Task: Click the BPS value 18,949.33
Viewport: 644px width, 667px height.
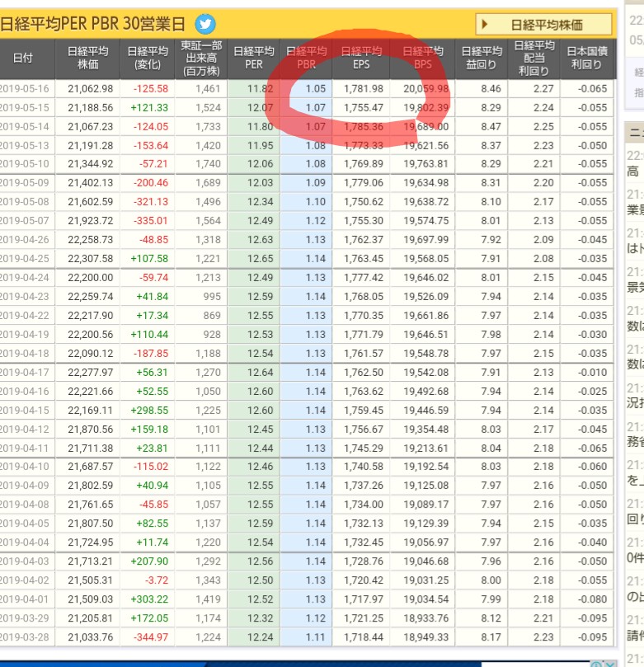Action: 426,637
